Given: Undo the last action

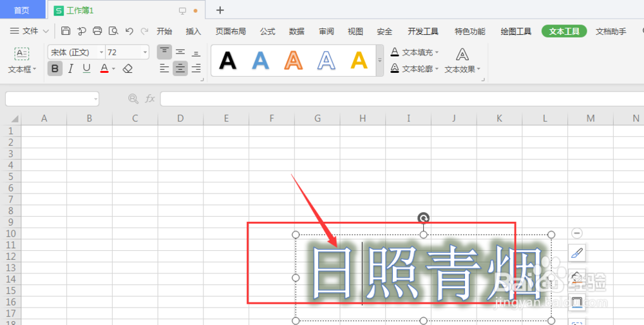Looking at the screenshot, I should click(x=129, y=31).
